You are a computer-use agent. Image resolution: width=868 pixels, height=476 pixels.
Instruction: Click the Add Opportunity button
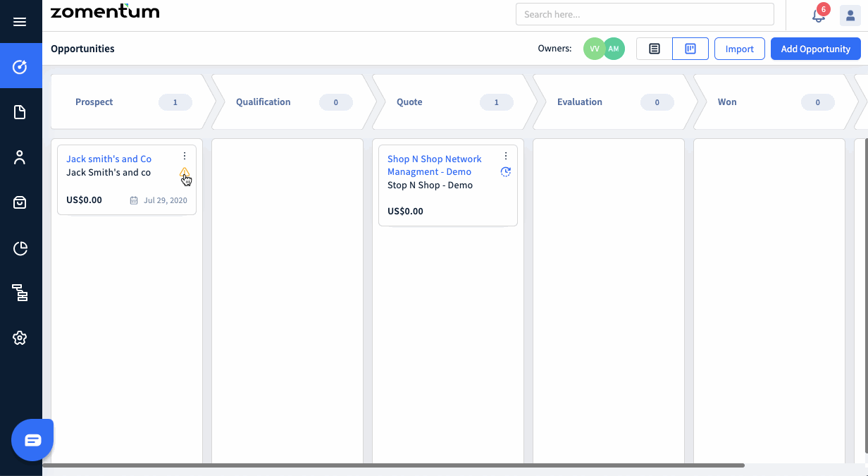coord(815,49)
